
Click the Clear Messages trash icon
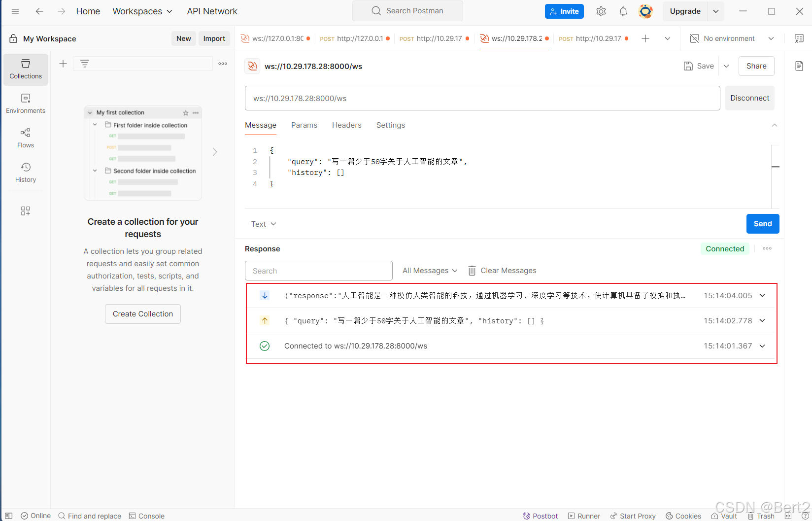pyautogui.click(x=472, y=271)
